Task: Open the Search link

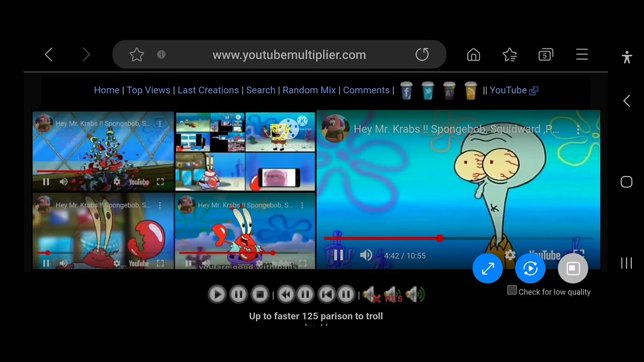Action: click(x=261, y=90)
